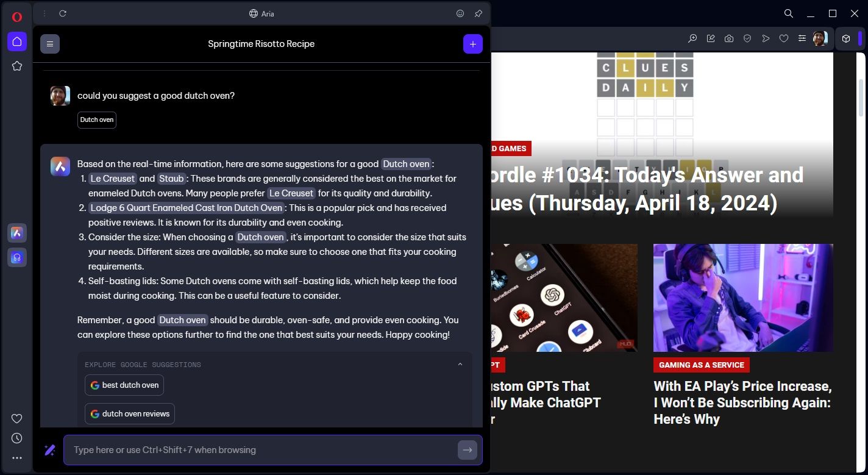
Task: Select the compose pencil beside Aria's input
Action: point(49,450)
